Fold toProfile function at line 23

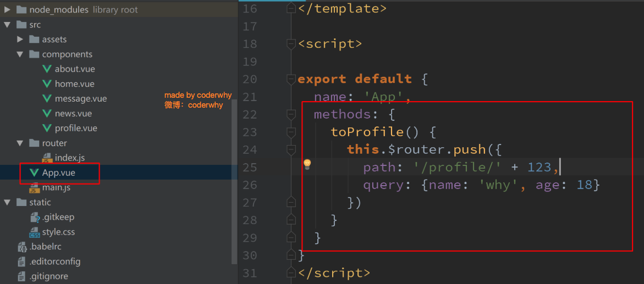coord(291,132)
